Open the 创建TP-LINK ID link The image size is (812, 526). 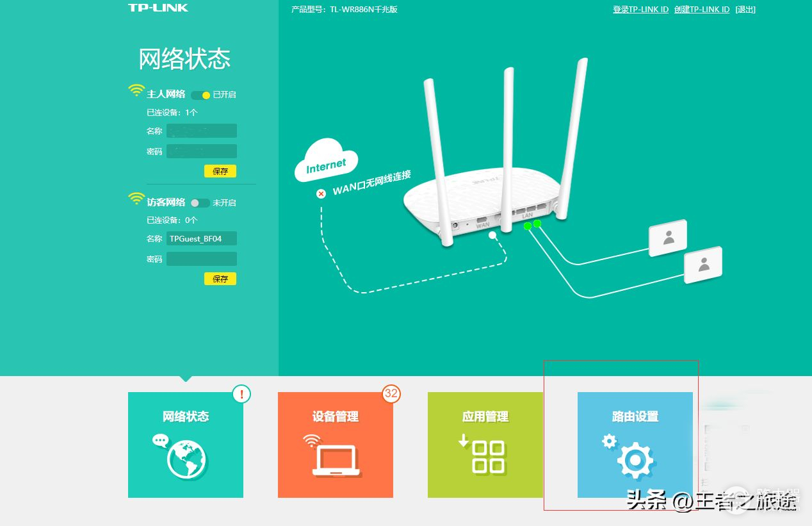(x=702, y=10)
